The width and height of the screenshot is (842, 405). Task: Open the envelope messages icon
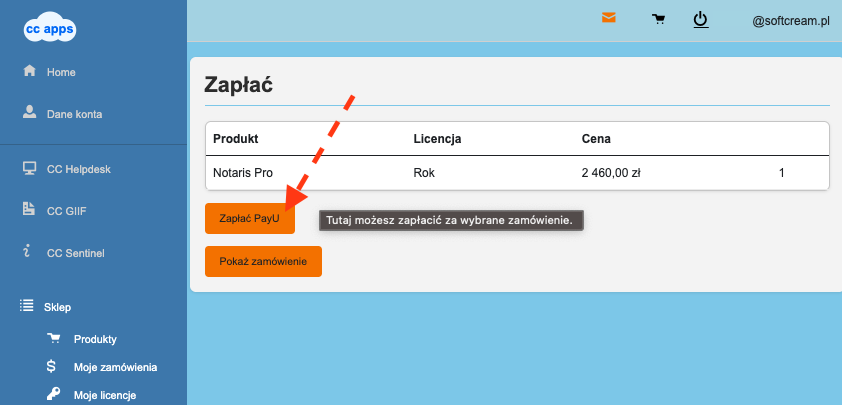pyautogui.click(x=608, y=18)
